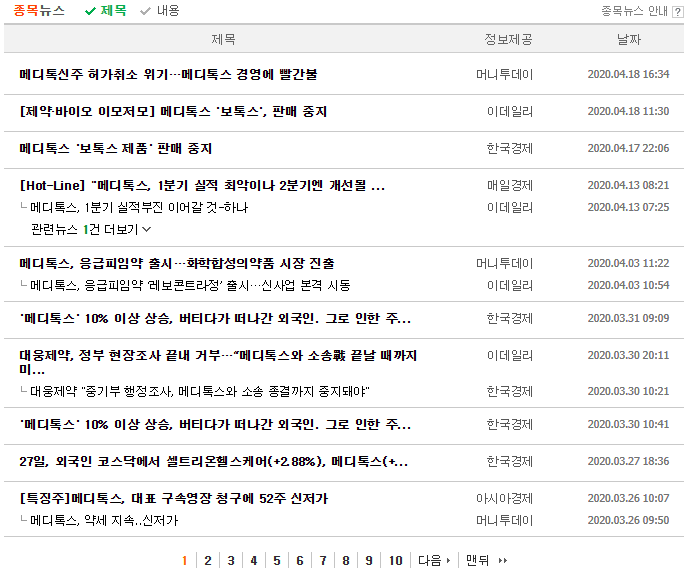Open article 대웅제약, 정부 현장조사 끝내 거부

tap(218, 362)
